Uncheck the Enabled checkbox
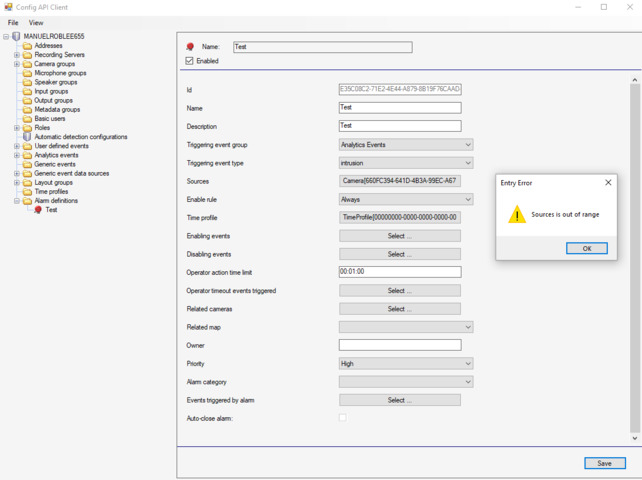Image resolution: width=642 pixels, height=480 pixels. (x=190, y=61)
